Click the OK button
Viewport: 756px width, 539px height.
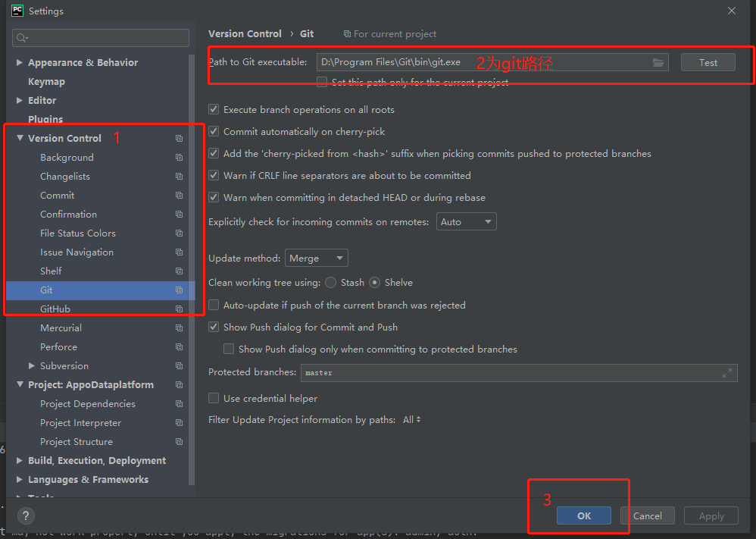584,515
